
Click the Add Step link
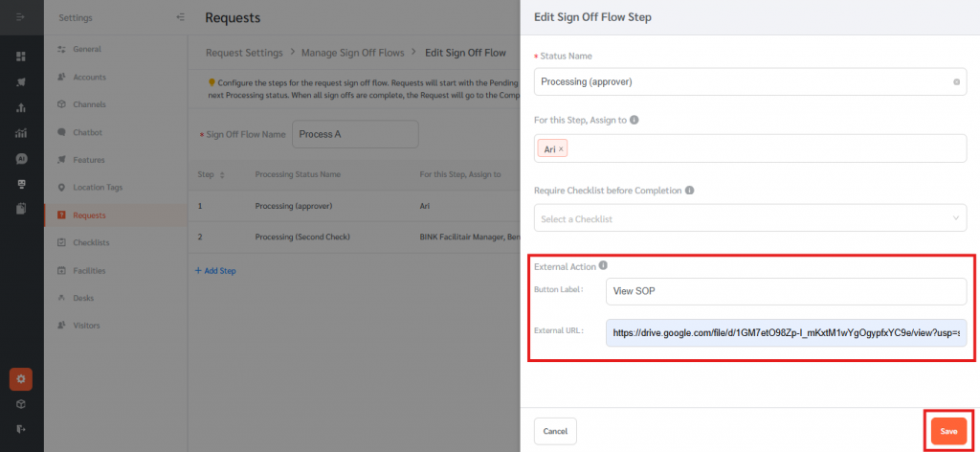point(215,271)
